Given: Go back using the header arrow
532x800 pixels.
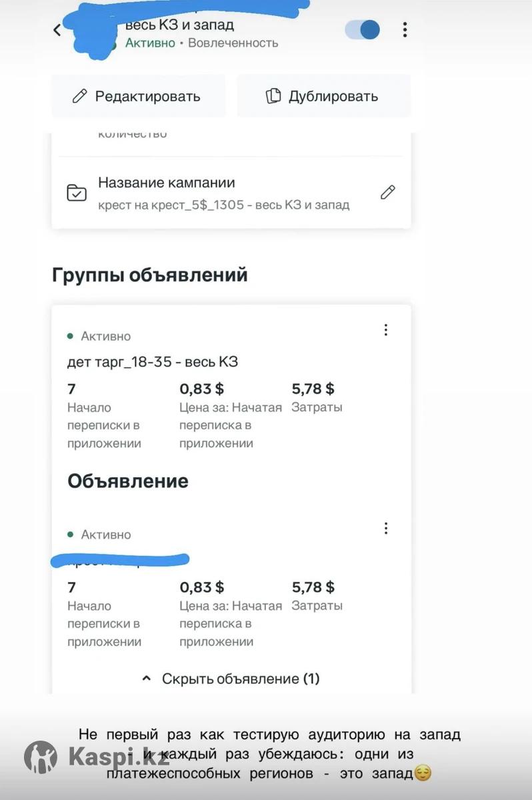Looking at the screenshot, I should click(57, 29).
